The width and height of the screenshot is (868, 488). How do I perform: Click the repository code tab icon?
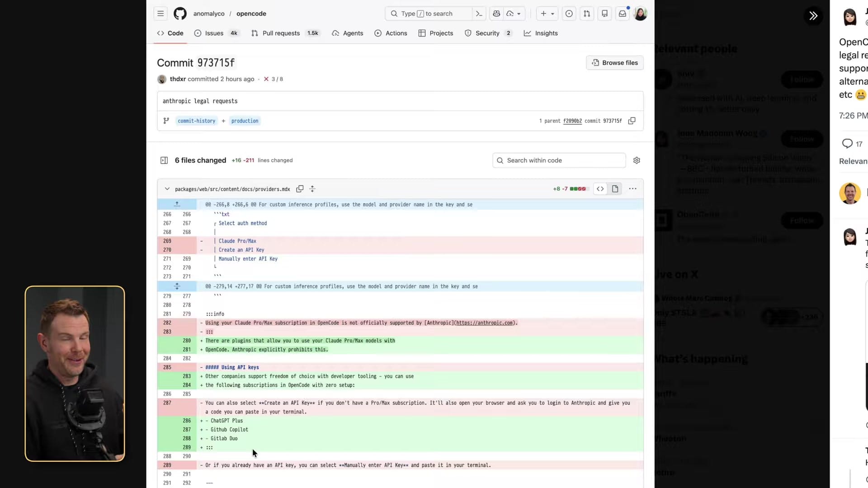pos(160,33)
